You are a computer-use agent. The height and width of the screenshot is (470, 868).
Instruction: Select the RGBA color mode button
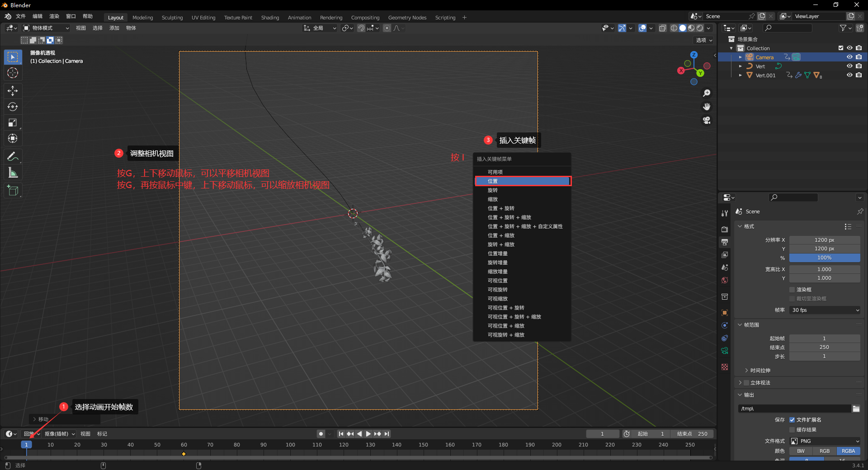click(848, 451)
